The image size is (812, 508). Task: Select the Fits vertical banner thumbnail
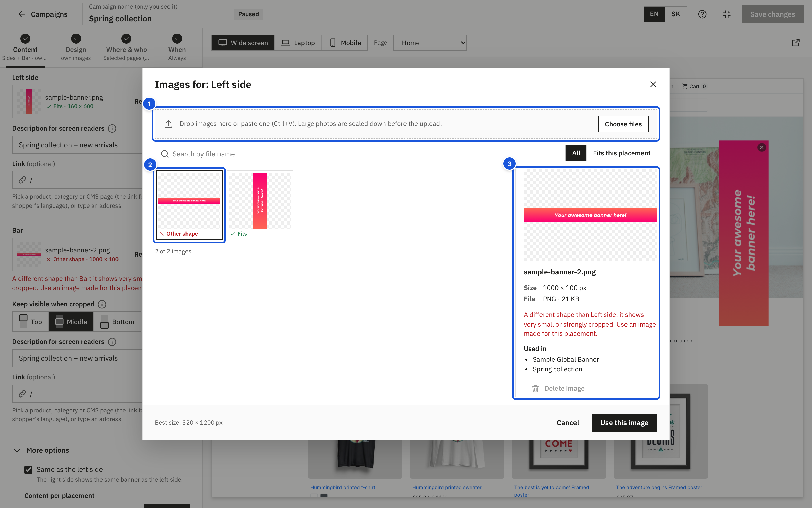pos(260,205)
